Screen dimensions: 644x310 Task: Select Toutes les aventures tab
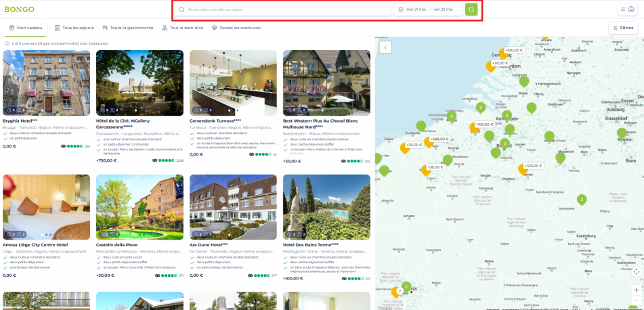click(x=236, y=28)
